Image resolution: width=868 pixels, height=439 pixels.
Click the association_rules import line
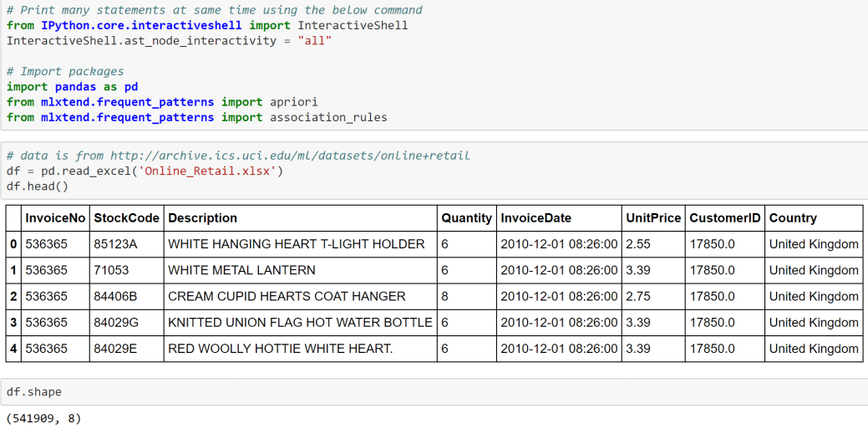click(x=196, y=118)
